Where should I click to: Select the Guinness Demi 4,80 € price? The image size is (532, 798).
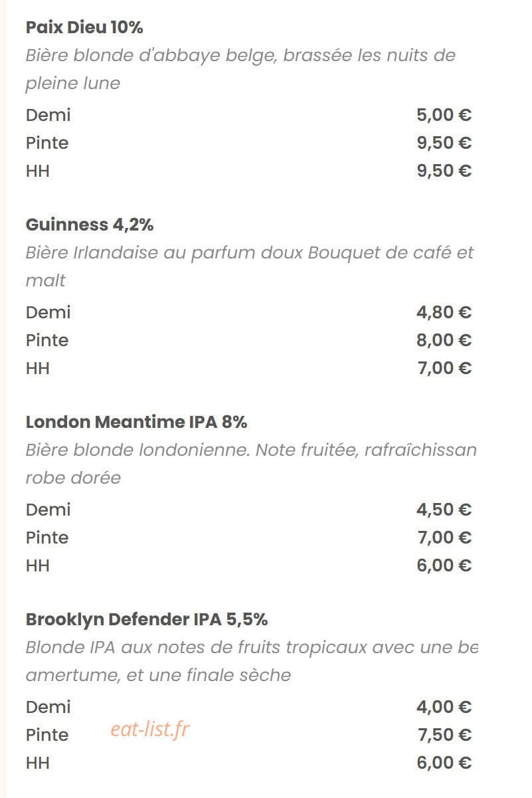(x=444, y=312)
